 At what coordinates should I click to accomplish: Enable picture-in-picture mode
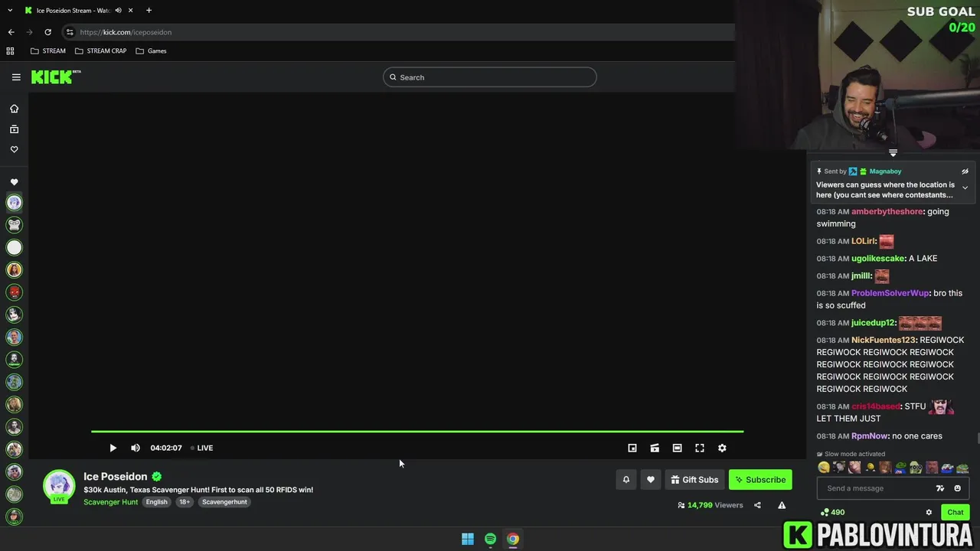(x=632, y=448)
